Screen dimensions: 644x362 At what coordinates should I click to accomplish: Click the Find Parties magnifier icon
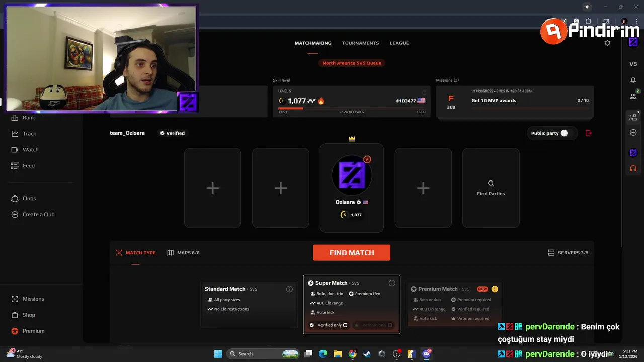[x=491, y=184]
